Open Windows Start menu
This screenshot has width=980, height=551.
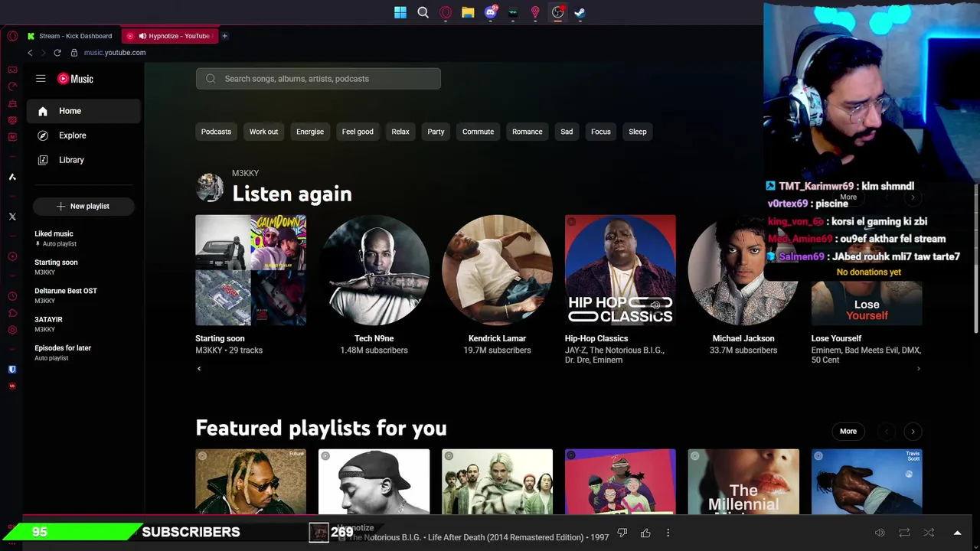(x=400, y=12)
